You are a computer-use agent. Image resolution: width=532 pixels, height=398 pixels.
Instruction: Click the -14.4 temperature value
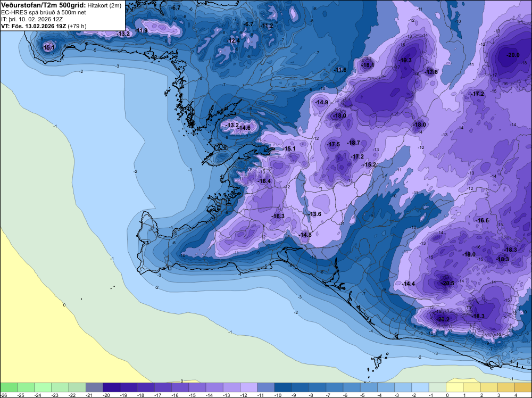[x=408, y=284]
